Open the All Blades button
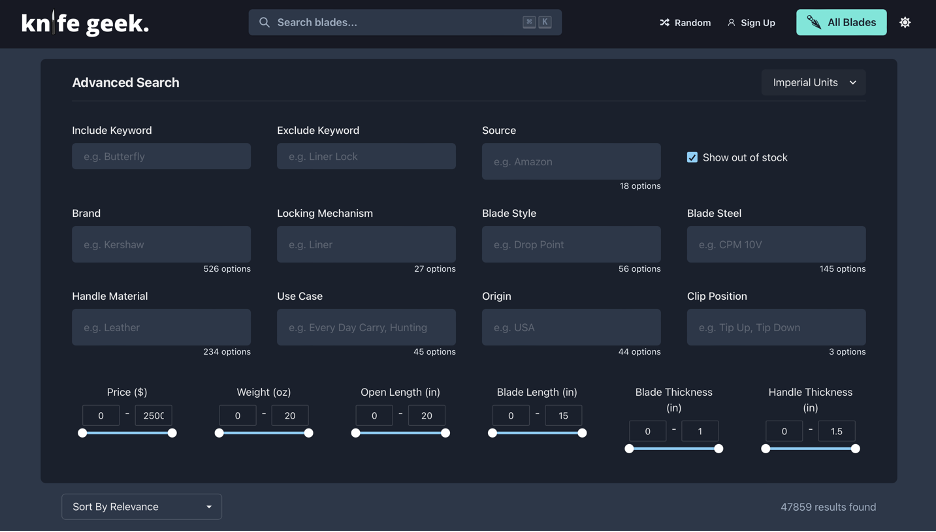 pyautogui.click(x=841, y=23)
